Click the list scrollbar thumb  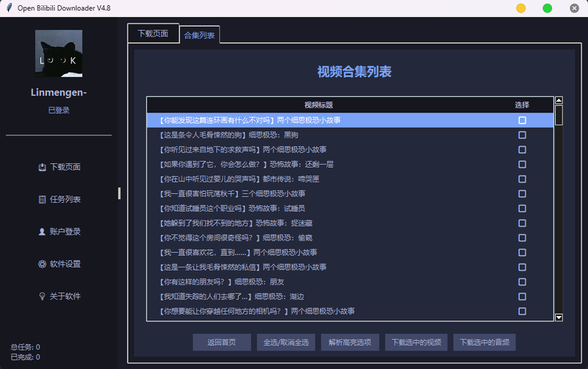[x=559, y=115]
